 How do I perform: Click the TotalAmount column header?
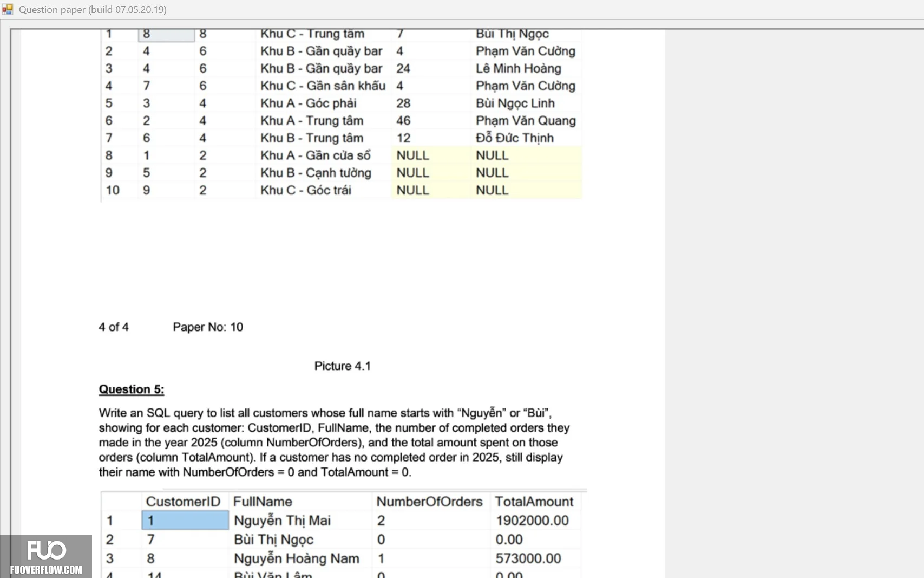click(534, 502)
